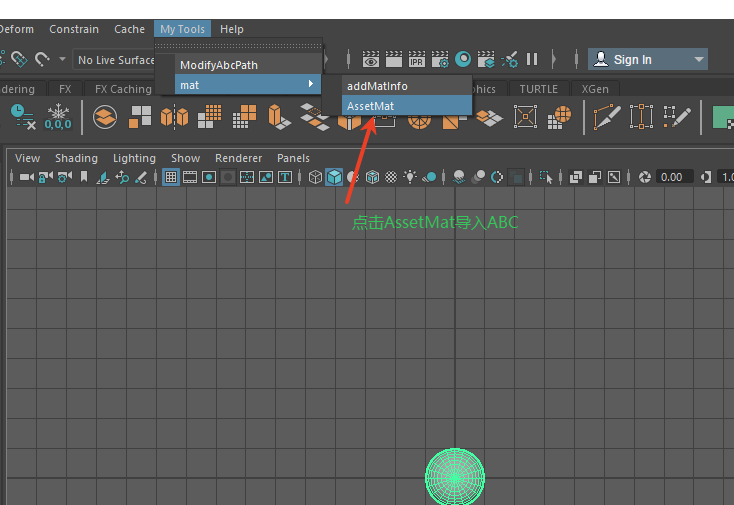The width and height of the screenshot is (734, 505).
Task: Open the FX Caching shelf tab
Action: pos(123,89)
